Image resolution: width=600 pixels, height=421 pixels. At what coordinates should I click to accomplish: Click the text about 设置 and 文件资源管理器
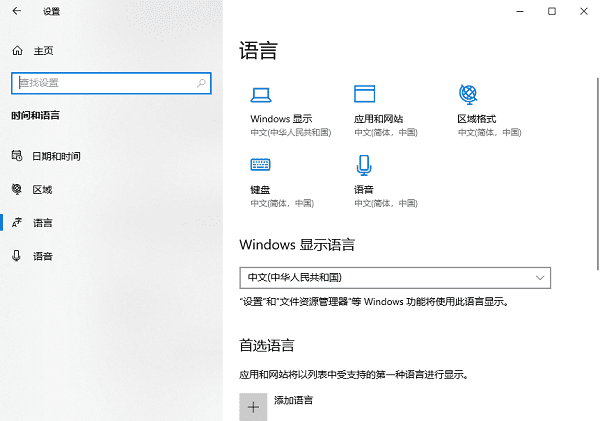374,302
